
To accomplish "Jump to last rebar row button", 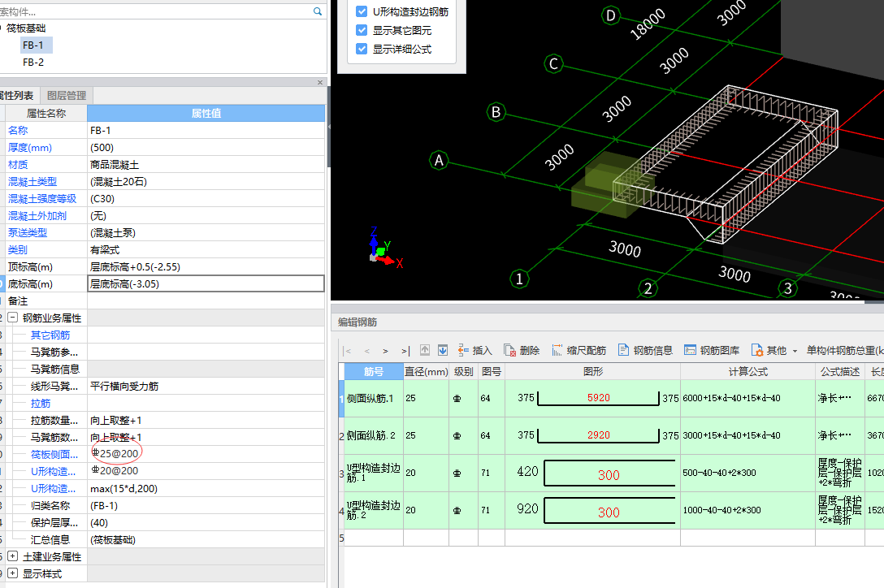I will [x=405, y=351].
